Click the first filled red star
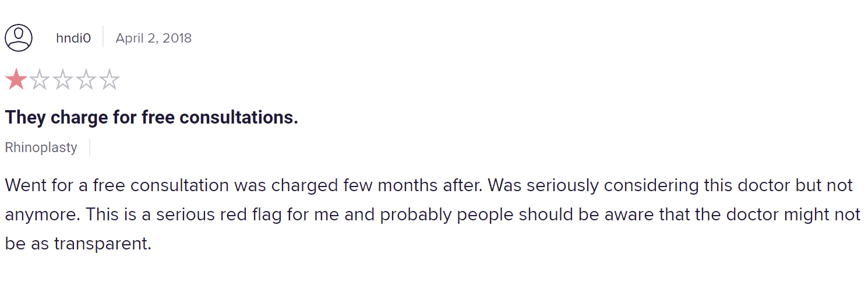The height and width of the screenshot is (299, 868). 16,80
